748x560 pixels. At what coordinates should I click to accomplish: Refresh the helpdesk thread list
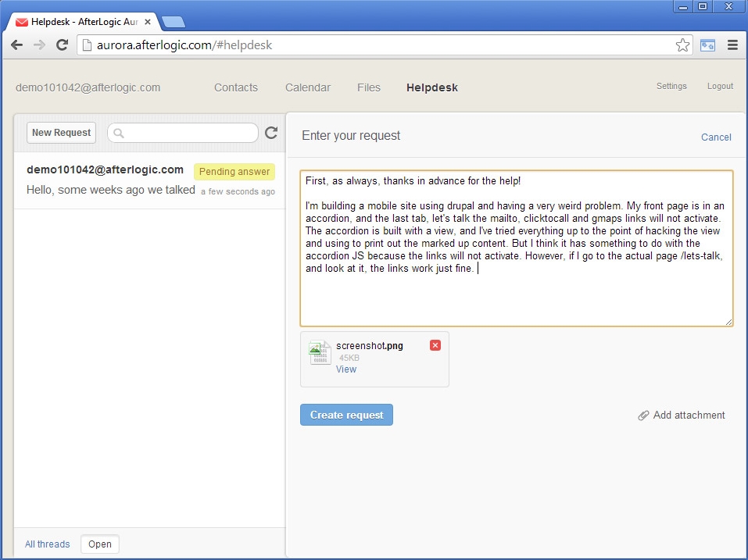click(271, 133)
